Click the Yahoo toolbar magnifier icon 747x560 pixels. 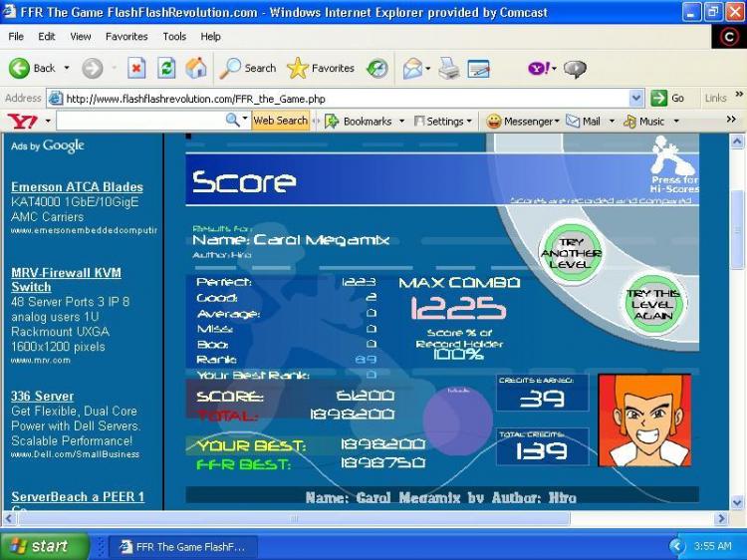(232, 121)
